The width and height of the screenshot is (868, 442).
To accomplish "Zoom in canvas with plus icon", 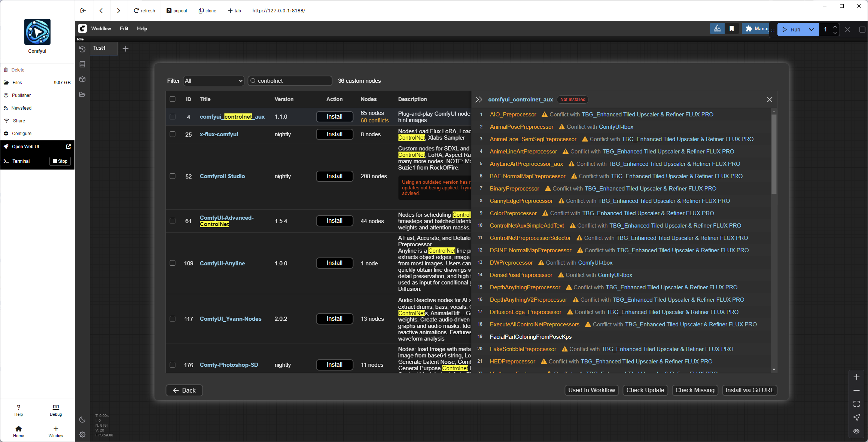I will (x=856, y=377).
